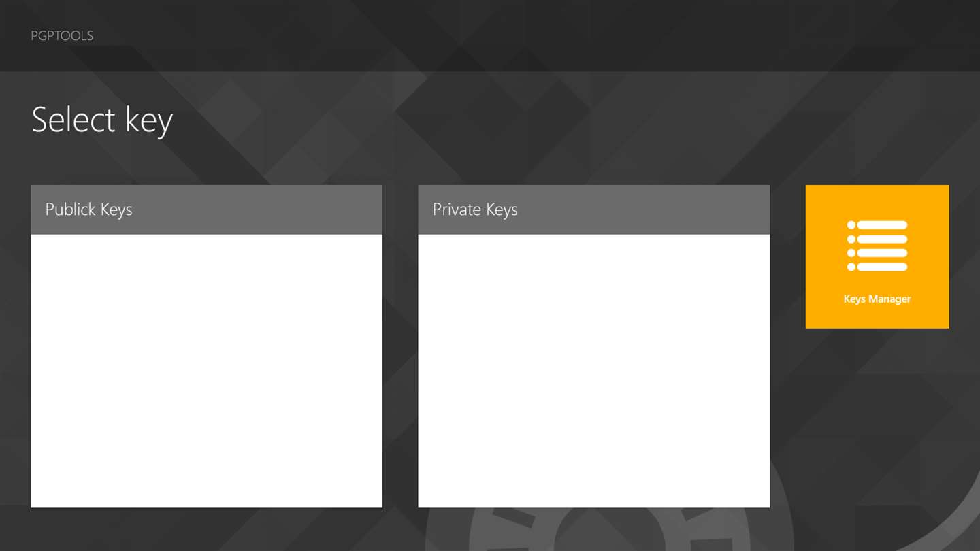Click inside the empty Publick Keys list

pos(206,371)
